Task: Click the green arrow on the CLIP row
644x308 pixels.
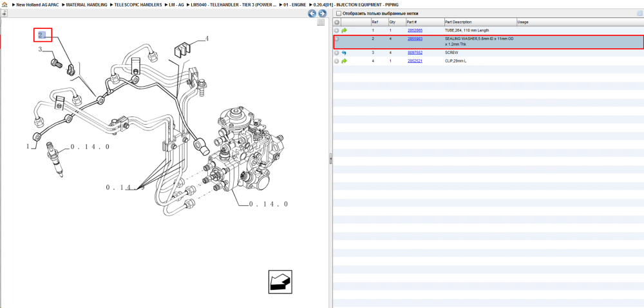Action: tap(344, 60)
